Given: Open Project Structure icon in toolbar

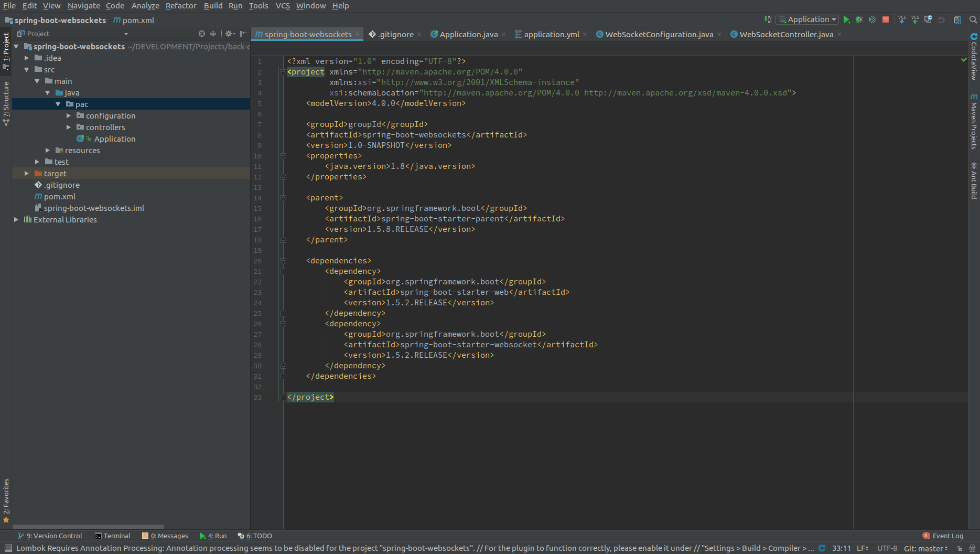Looking at the screenshot, I should [x=957, y=19].
